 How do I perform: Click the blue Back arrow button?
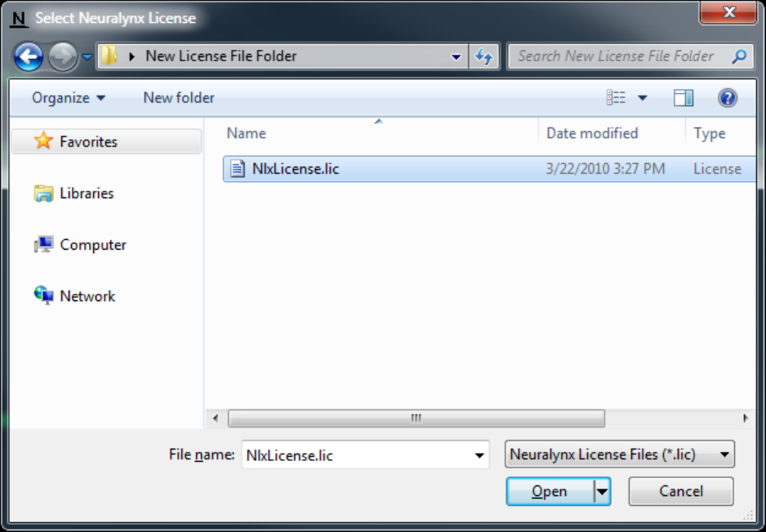29,56
